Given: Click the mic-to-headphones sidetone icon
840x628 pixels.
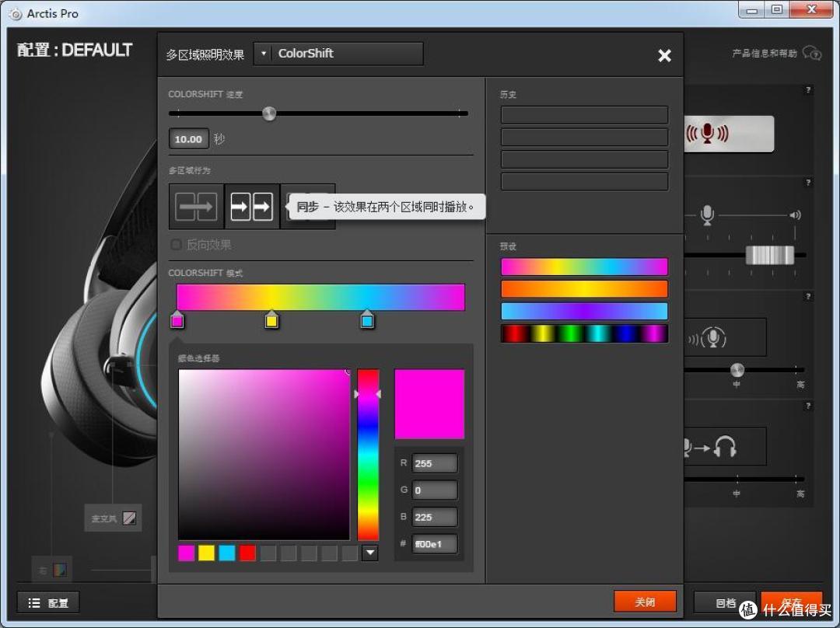Looking at the screenshot, I should 712,446.
